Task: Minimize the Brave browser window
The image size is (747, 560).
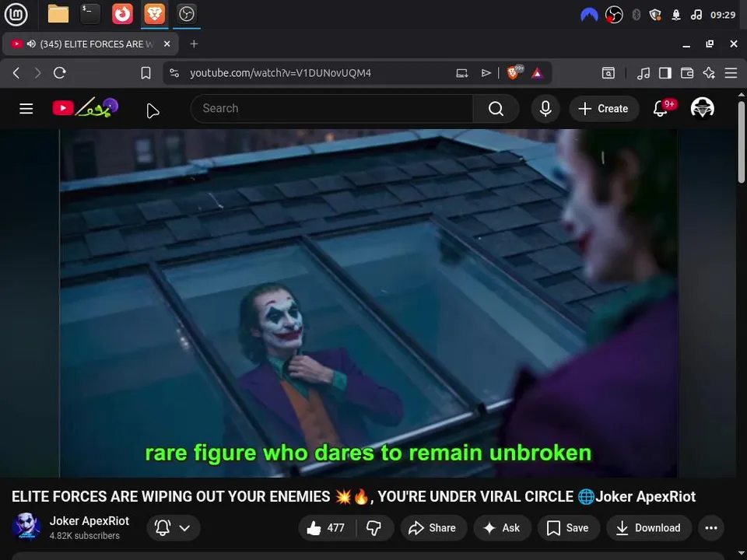Action: (686, 44)
